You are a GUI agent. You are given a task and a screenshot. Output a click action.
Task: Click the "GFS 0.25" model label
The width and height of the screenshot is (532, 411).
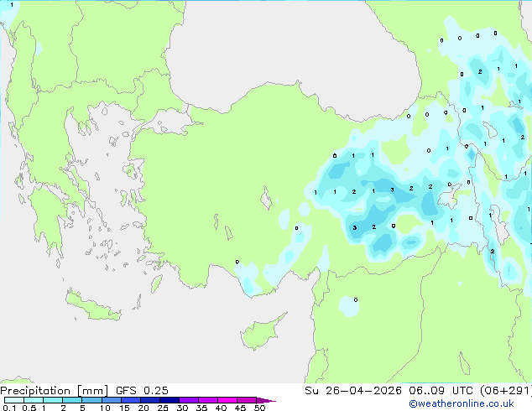pos(142,391)
